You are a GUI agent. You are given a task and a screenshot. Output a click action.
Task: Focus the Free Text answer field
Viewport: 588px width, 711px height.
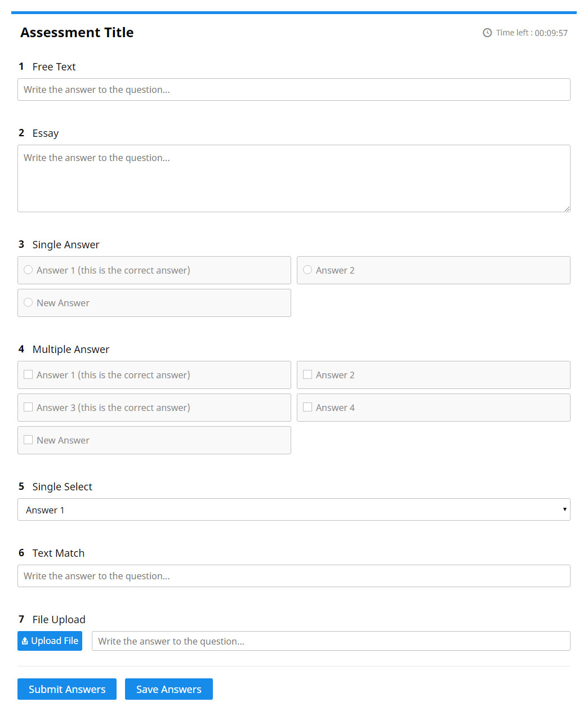(x=293, y=90)
